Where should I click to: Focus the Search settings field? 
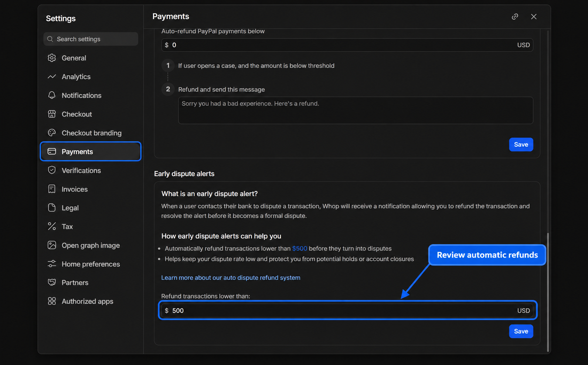point(91,39)
